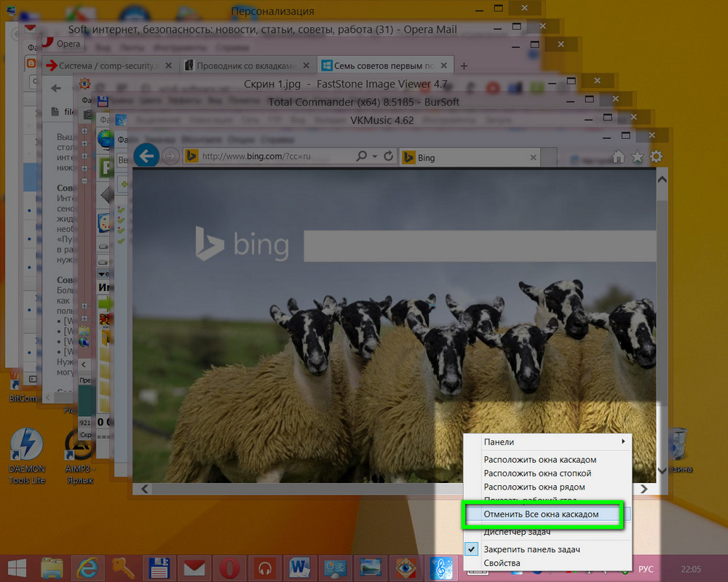Go forward in the Internet Explorer window
Screen dimensions: 728x582
pos(170,156)
